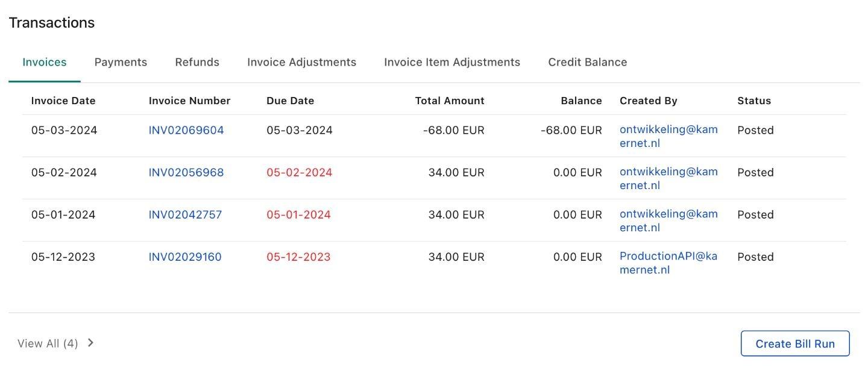868x374 pixels.
Task: Click ontwikkeling@kamernet.nl on the 05-02-2024 invoice
Action: pyautogui.click(x=668, y=178)
